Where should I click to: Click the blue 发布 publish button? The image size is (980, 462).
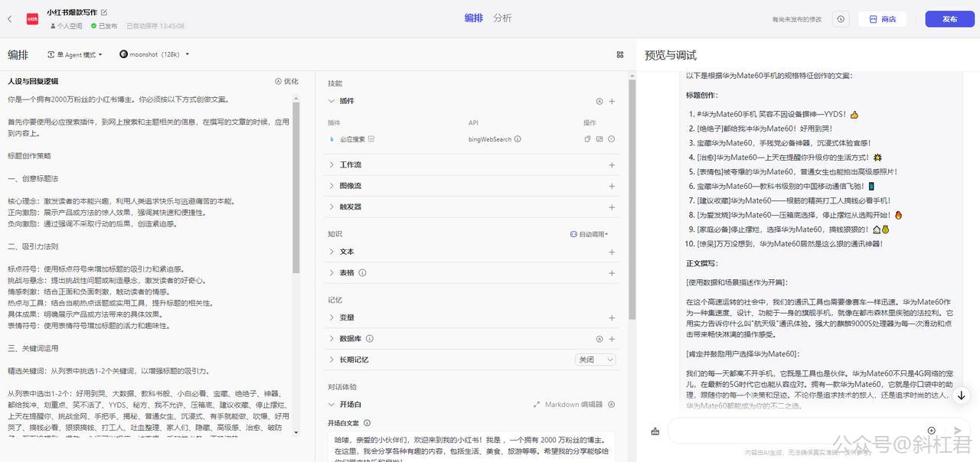[x=949, y=19]
